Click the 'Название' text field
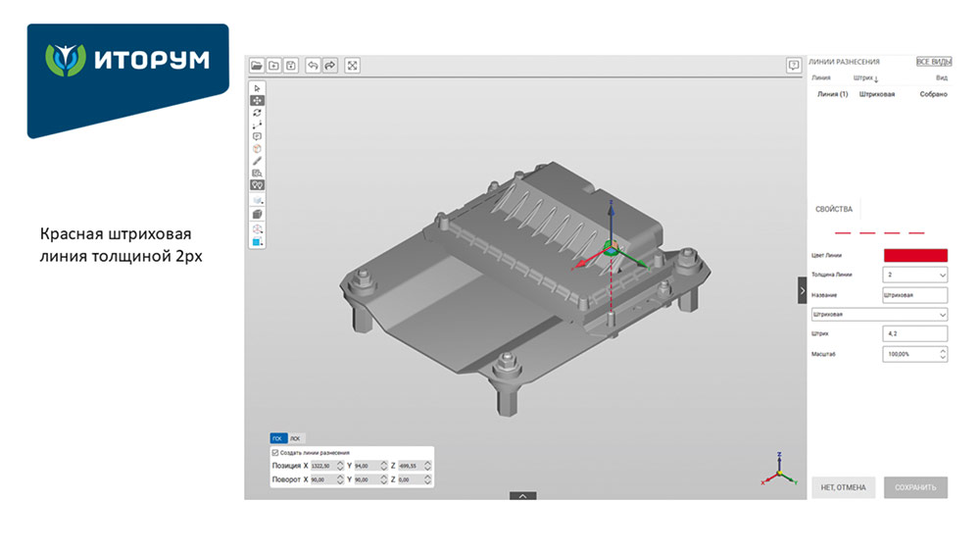The width and height of the screenshot is (980, 552). click(x=915, y=295)
